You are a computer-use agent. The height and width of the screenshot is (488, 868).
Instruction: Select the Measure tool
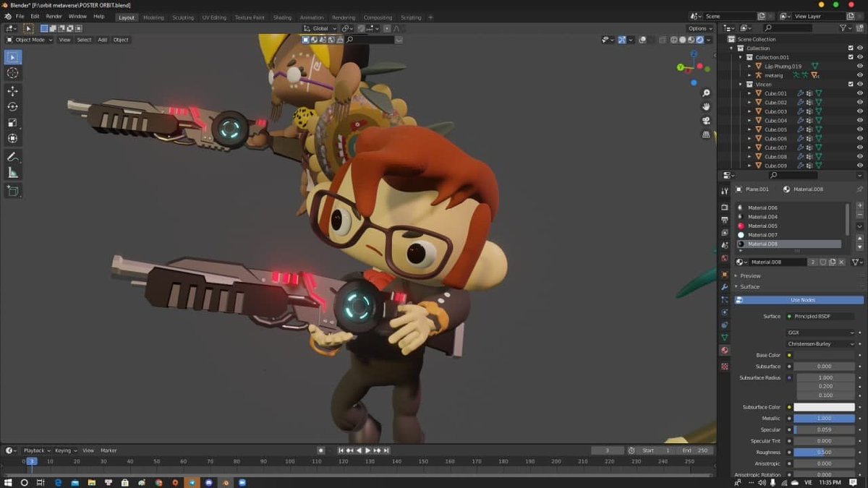[x=13, y=173]
